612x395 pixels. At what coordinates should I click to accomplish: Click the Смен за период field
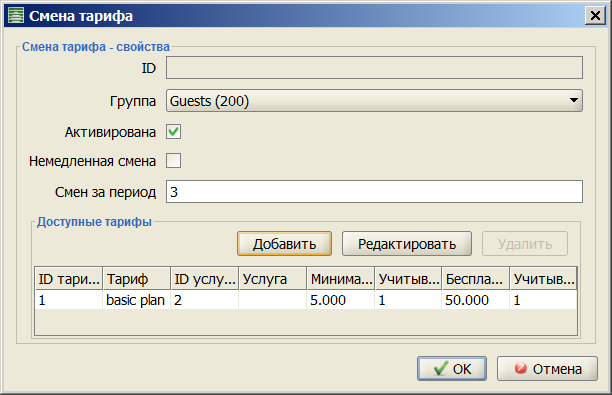click(374, 192)
